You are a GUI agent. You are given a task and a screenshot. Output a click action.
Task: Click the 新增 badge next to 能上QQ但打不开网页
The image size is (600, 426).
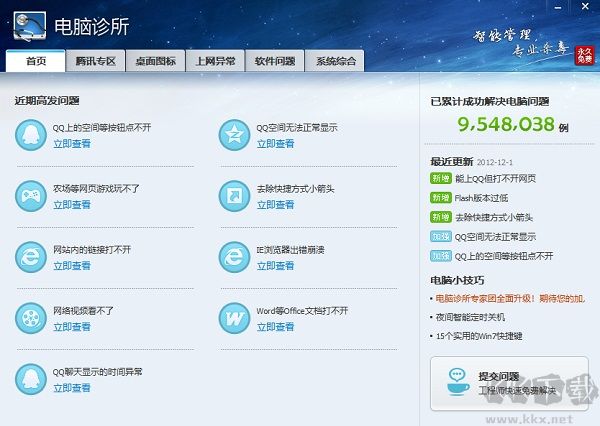(x=440, y=178)
